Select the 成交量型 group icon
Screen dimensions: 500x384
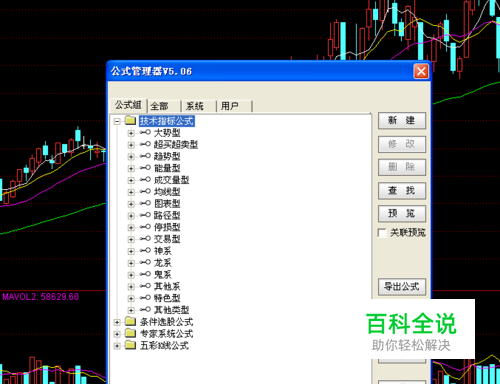click(145, 180)
